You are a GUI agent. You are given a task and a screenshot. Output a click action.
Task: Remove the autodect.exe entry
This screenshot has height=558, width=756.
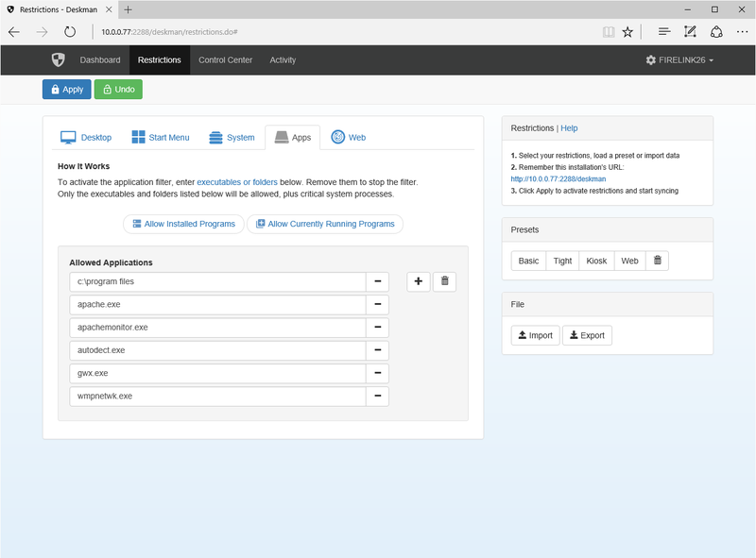[x=377, y=350]
